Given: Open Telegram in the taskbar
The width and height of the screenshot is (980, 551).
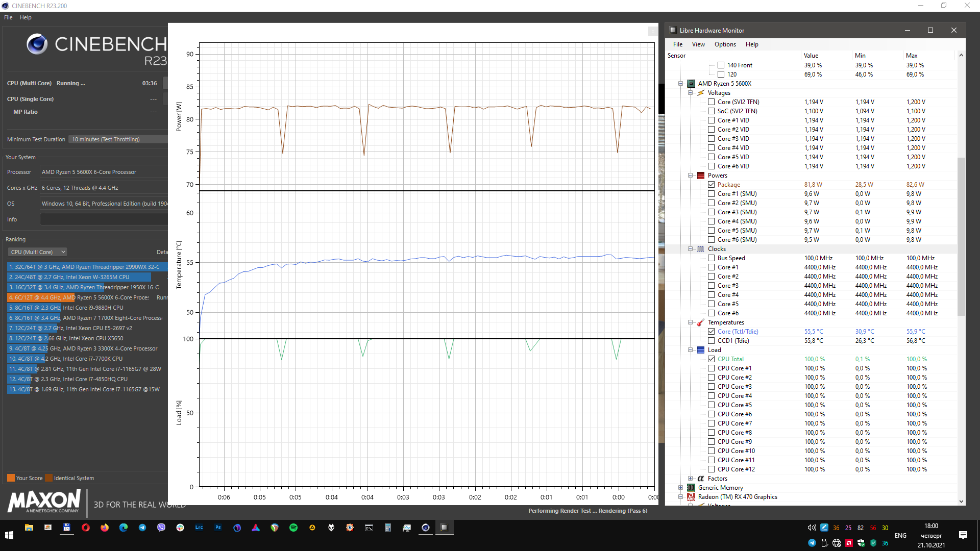Looking at the screenshot, I should (x=142, y=528).
